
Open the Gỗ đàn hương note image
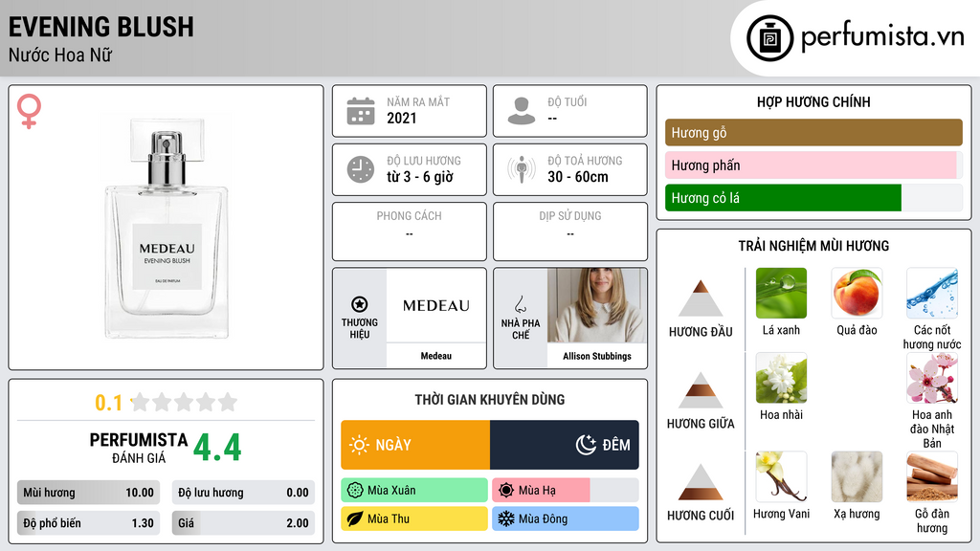[x=932, y=476]
